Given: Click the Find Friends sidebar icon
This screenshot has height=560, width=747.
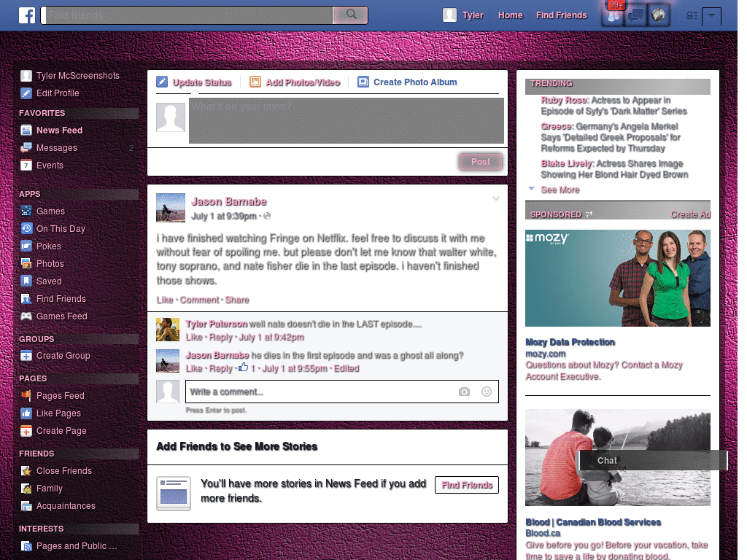Looking at the screenshot, I should click(26, 298).
